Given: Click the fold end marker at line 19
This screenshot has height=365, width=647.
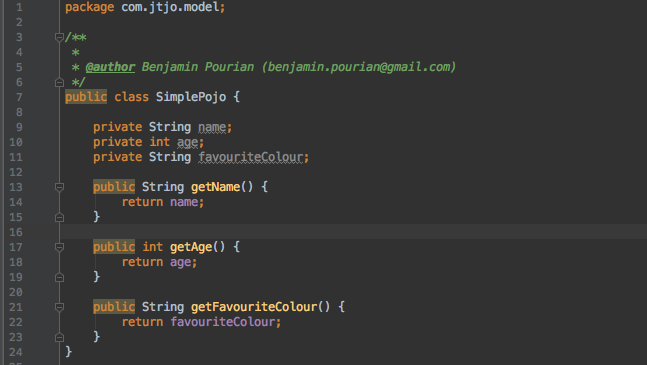Looking at the screenshot, I should [59, 277].
